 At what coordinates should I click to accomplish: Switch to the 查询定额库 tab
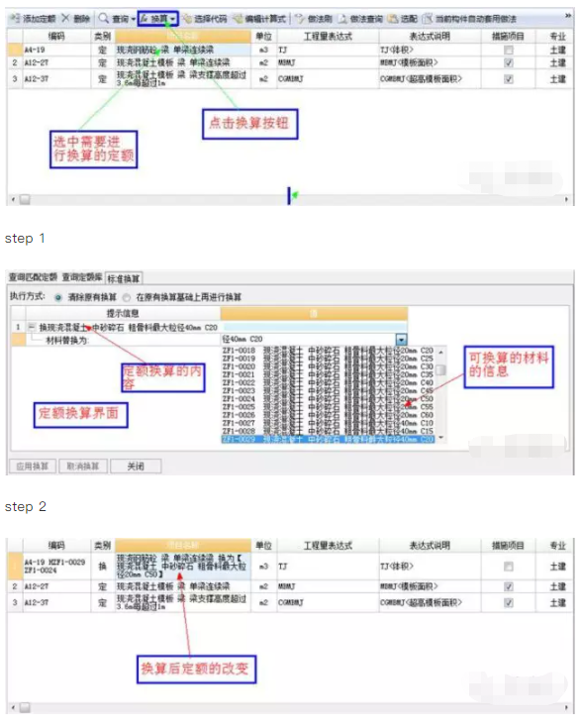click(82, 277)
